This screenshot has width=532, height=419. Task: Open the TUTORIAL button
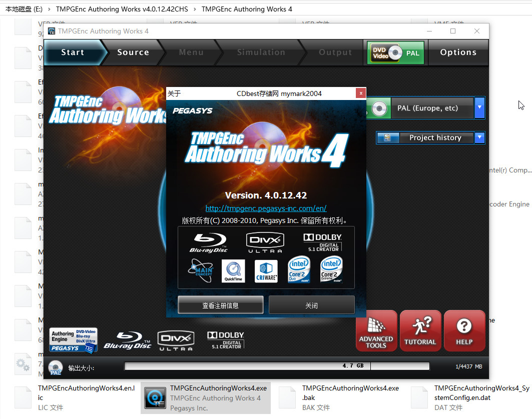click(420, 330)
